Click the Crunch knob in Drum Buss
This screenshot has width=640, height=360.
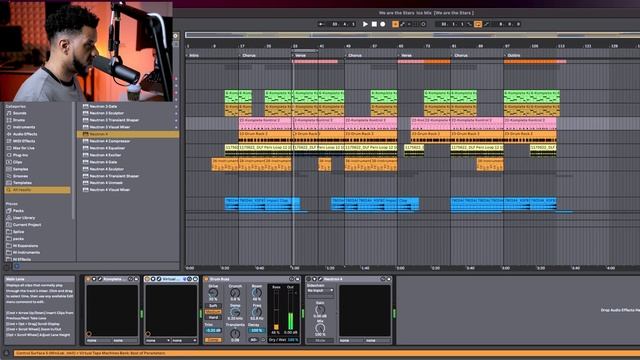click(x=235, y=293)
